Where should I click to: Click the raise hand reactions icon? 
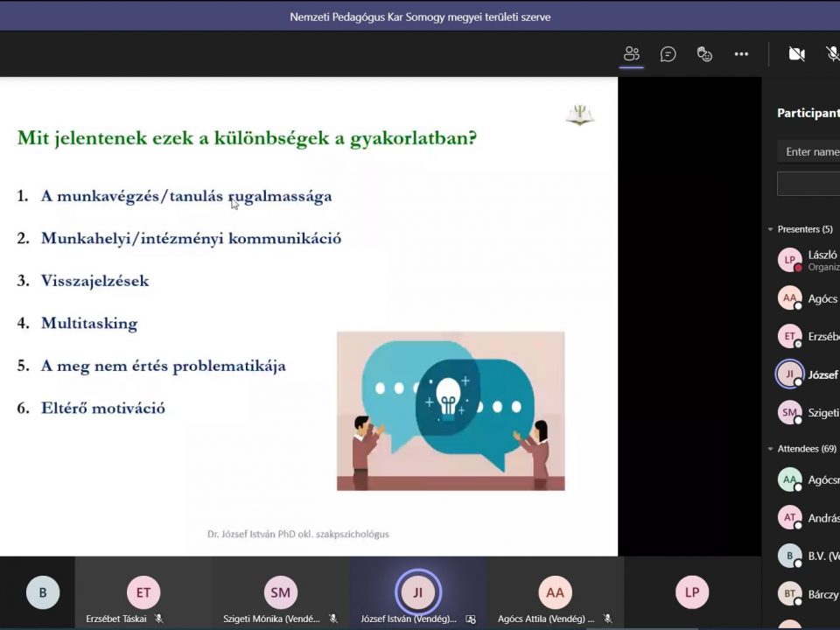[x=704, y=54]
